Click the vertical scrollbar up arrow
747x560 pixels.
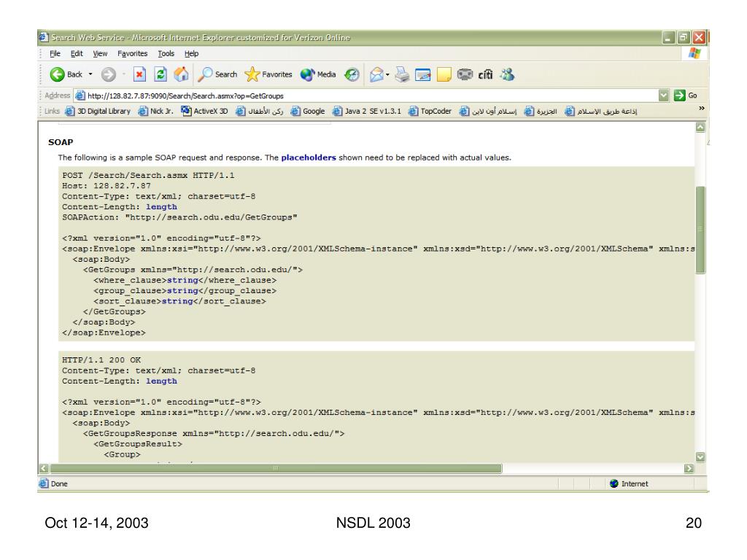[x=700, y=127]
